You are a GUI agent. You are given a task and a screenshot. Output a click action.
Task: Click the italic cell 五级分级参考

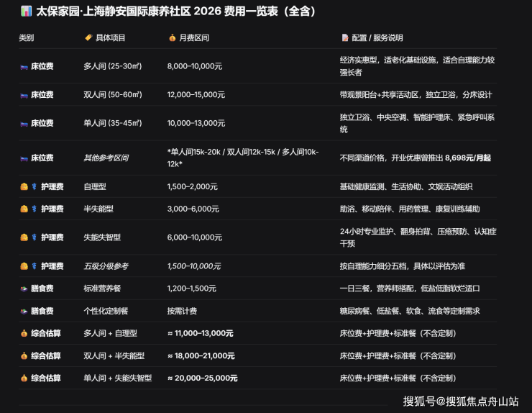[106, 266]
